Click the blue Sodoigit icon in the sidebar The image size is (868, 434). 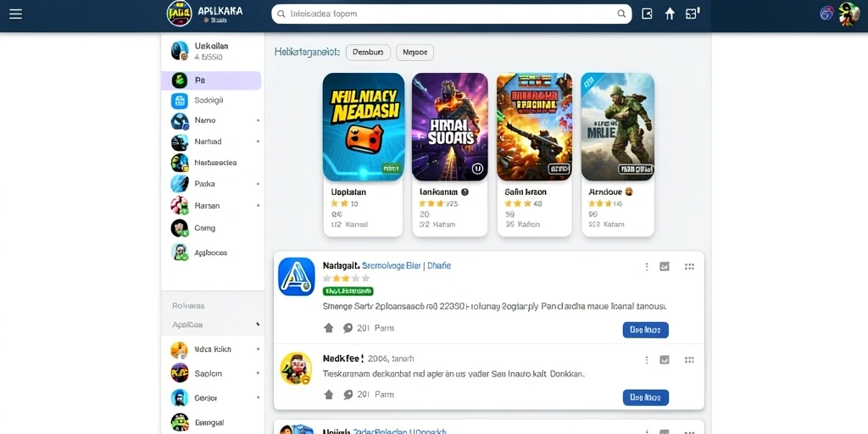180,101
